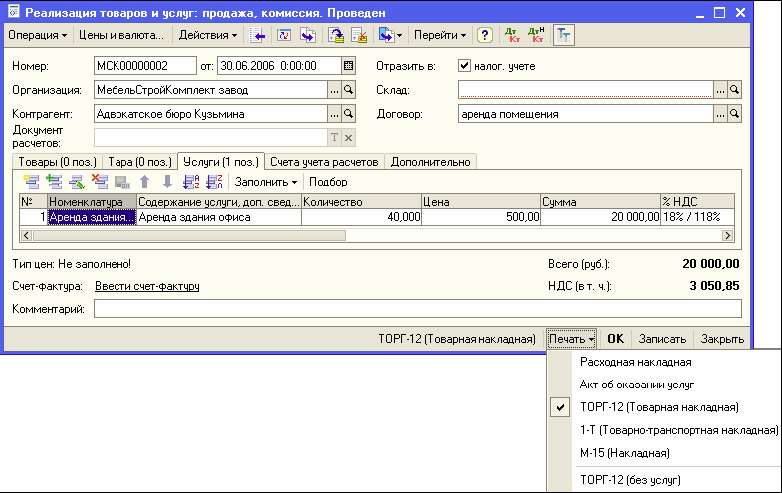Open the Заполнить dropdown in table toolbar
Screen dimensions: 782x493
pyautogui.click(x=265, y=182)
